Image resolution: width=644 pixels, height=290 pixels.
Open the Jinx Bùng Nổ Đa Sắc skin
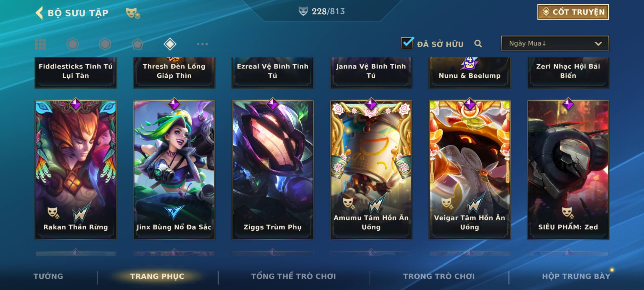click(174, 170)
